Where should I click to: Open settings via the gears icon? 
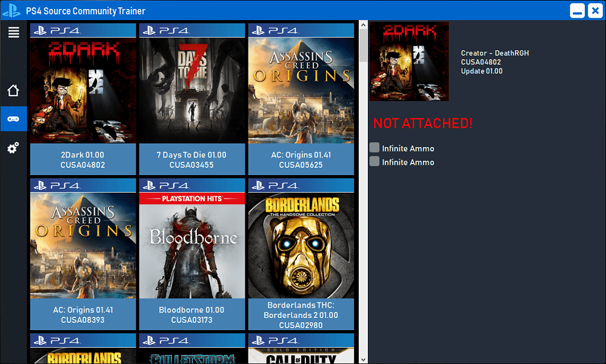pyautogui.click(x=13, y=148)
